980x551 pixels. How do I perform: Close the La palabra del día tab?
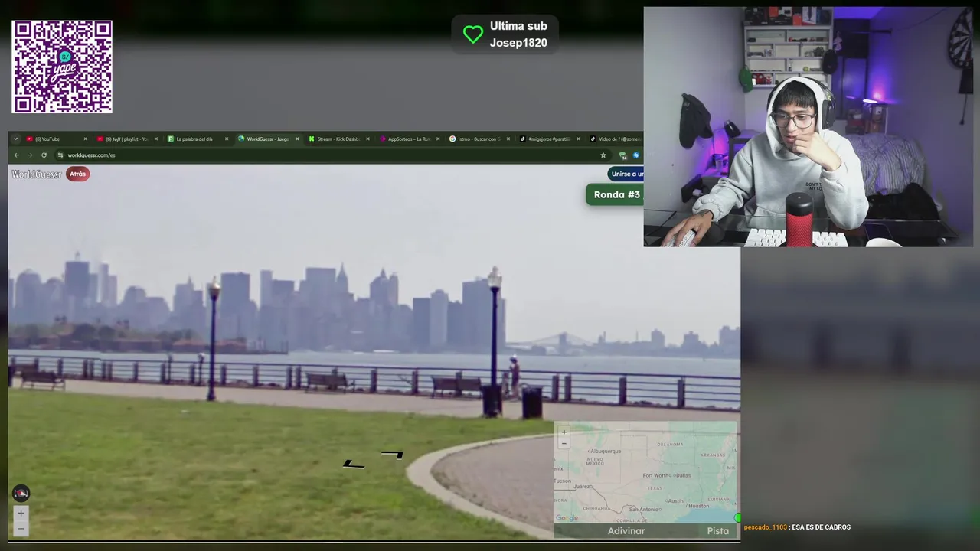(x=226, y=139)
